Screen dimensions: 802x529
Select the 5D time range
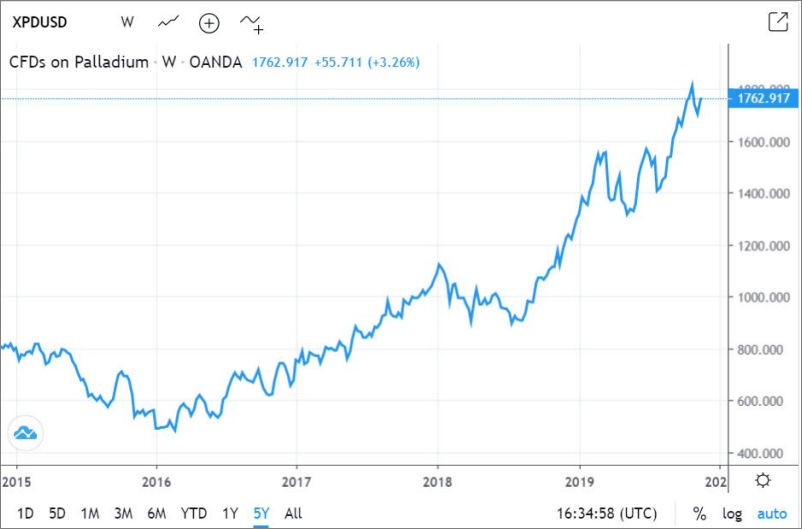(57, 513)
